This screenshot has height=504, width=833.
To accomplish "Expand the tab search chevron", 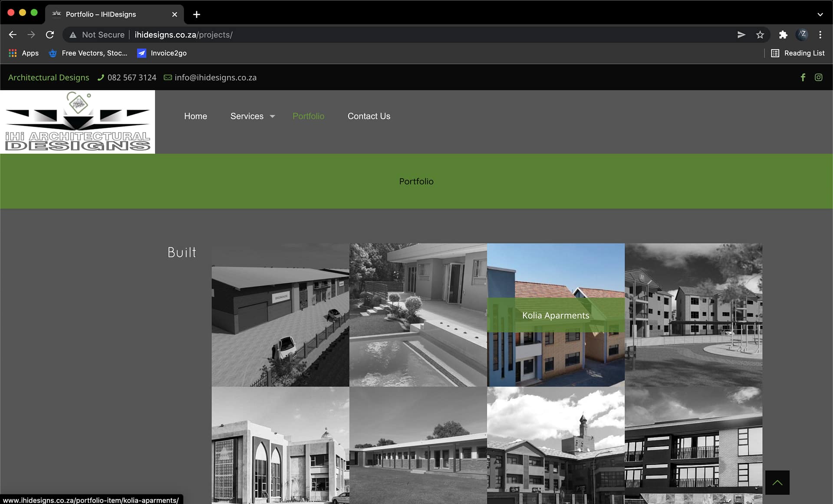I will pos(820,14).
